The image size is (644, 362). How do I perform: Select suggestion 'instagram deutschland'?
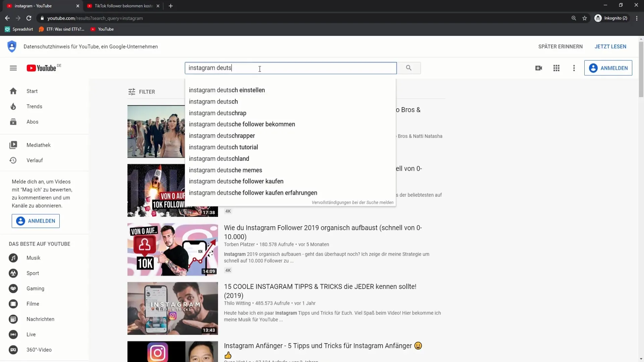290,159
